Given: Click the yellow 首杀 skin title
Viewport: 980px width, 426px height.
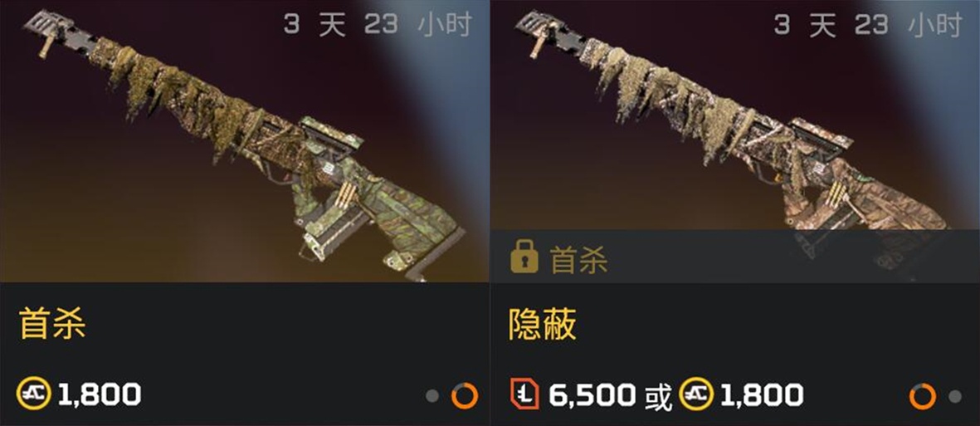Looking at the screenshot, I should [52, 324].
